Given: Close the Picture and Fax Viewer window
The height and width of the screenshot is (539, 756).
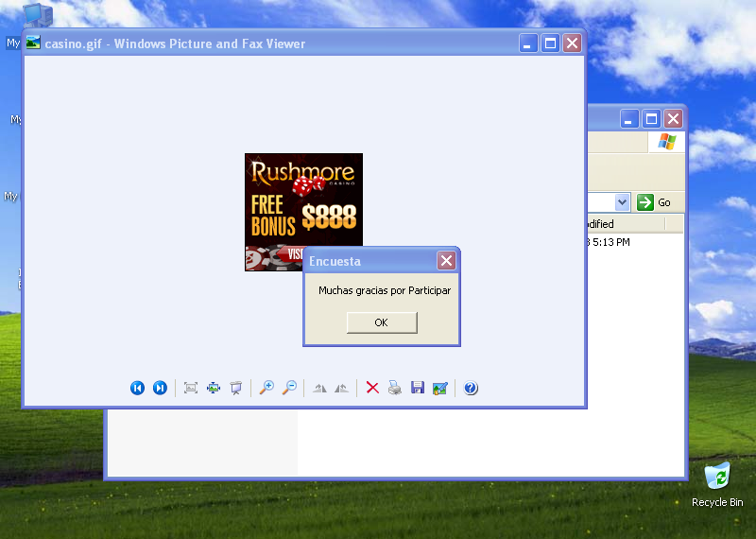Looking at the screenshot, I should tap(573, 43).
